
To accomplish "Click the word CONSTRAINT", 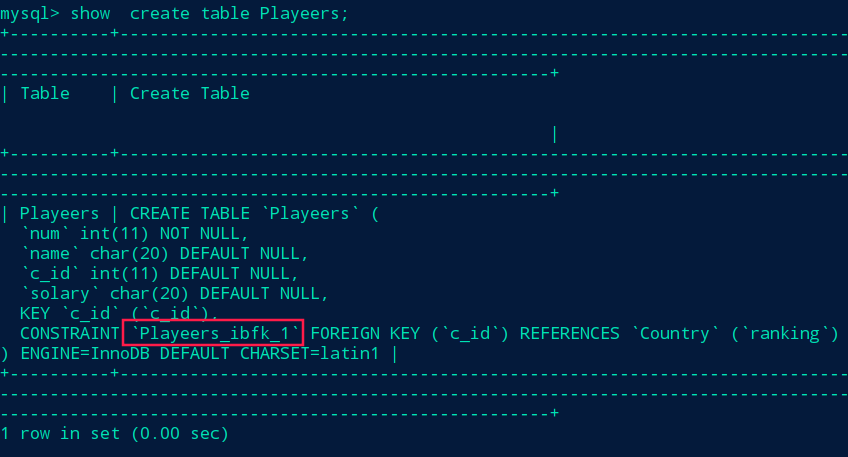I will [x=70, y=333].
